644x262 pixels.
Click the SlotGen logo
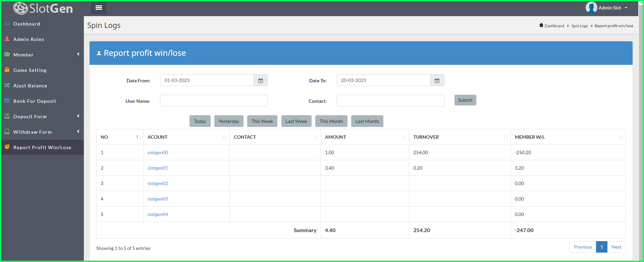click(x=43, y=8)
